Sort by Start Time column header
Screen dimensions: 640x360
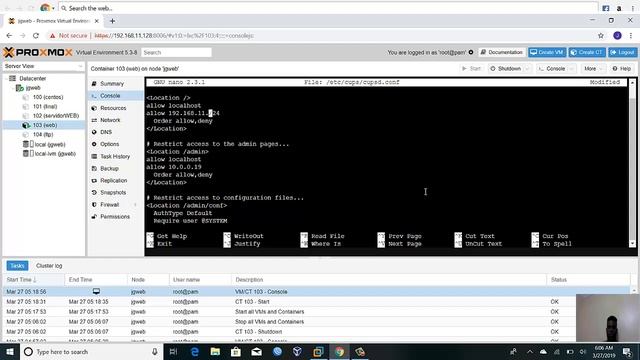33,280
